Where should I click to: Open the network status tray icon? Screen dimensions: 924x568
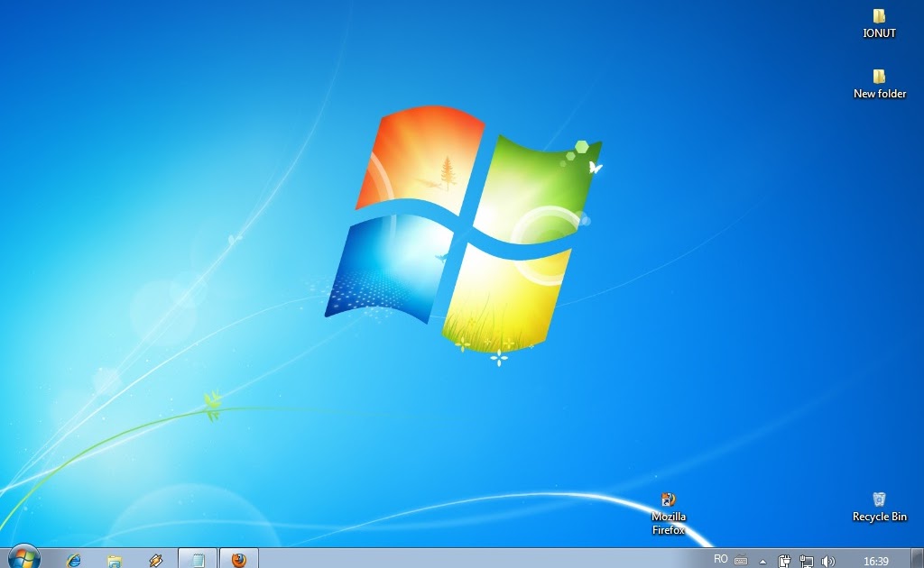point(807,560)
